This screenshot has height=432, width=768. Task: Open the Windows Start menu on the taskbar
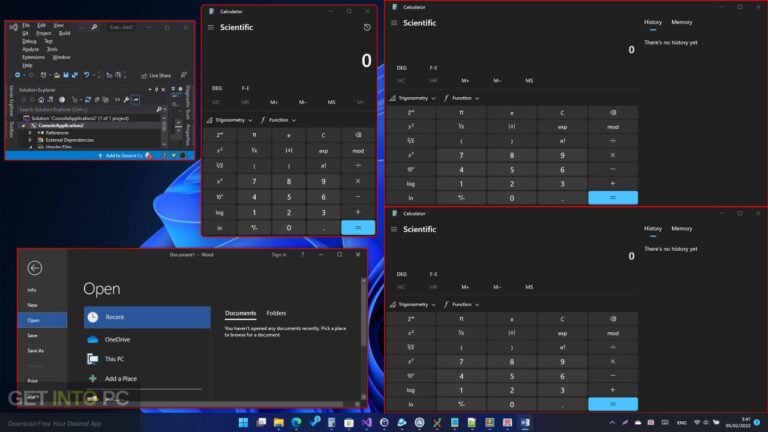tap(243, 422)
